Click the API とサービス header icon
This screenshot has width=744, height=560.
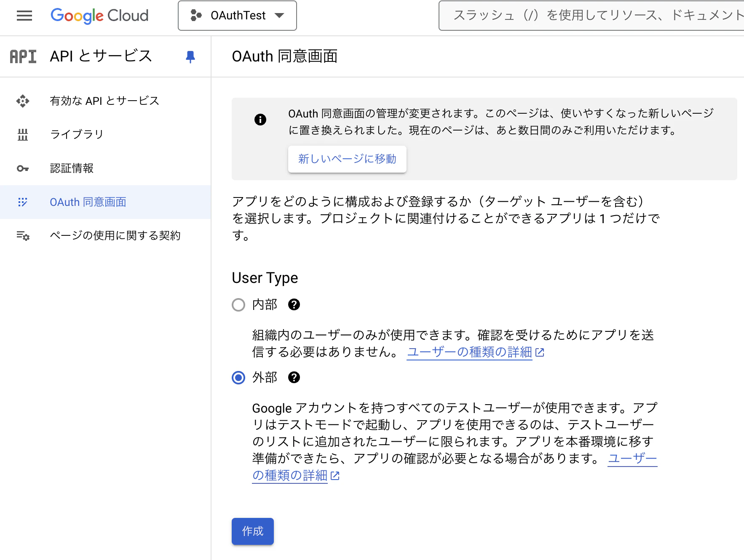pos(23,56)
